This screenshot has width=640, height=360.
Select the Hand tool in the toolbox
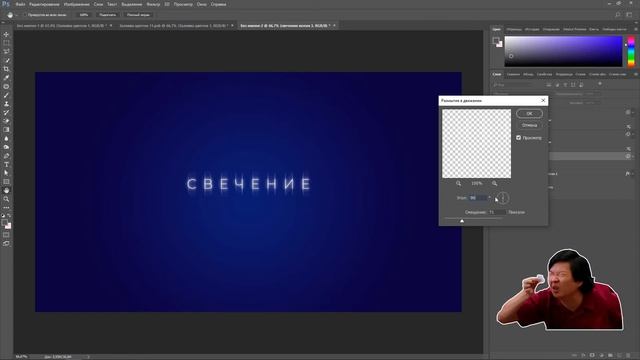(6, 191)
